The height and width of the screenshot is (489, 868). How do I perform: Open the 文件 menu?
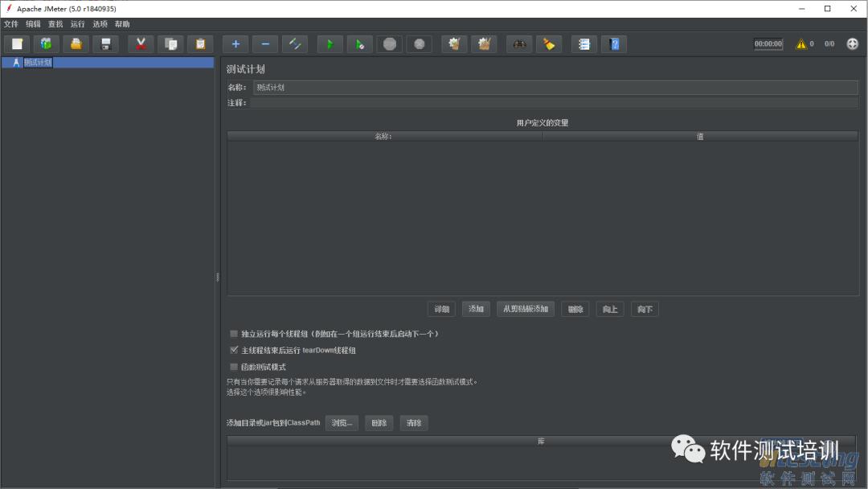tap(11, 24)
